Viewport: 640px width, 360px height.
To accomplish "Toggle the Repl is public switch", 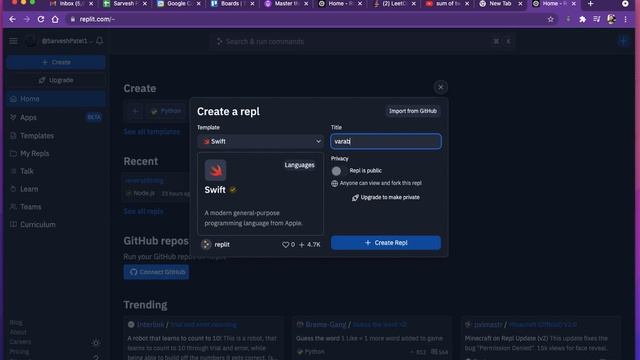I will point(336,171).
